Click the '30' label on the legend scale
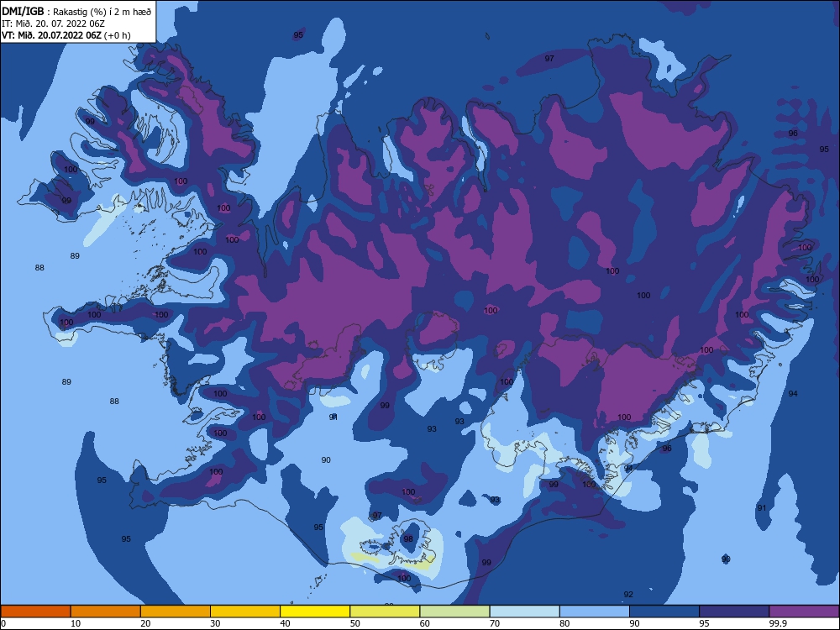Screen dimensions: 840x630 click(x=215, y=623)
